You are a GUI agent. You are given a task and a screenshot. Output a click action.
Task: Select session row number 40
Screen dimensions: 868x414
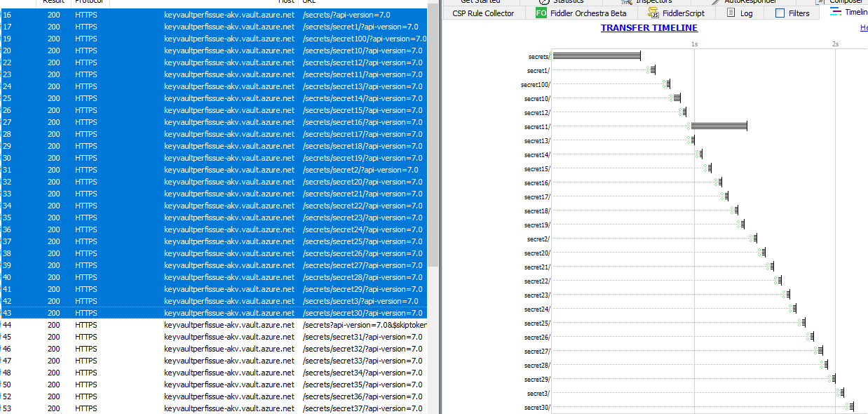click(213, 277)
